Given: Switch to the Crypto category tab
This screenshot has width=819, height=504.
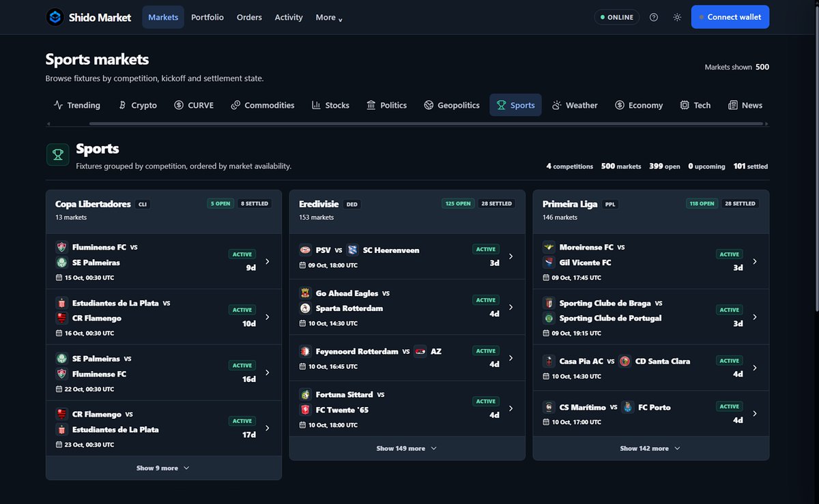Looking at the screenshot, I should pyautogui.click(x=137, y=105).
